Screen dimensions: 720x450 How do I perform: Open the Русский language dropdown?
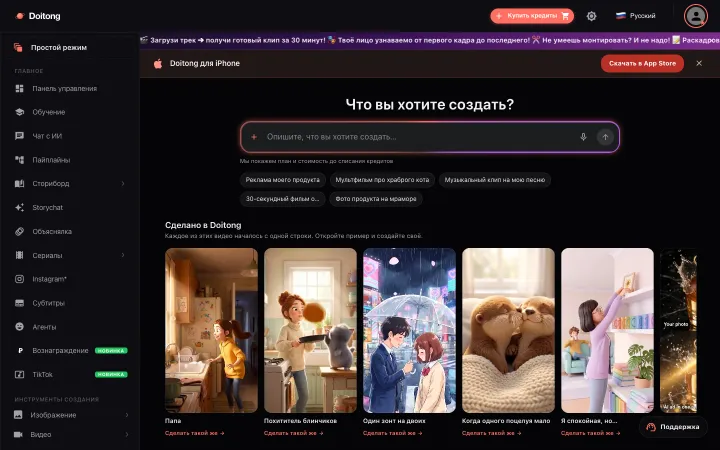636,16
